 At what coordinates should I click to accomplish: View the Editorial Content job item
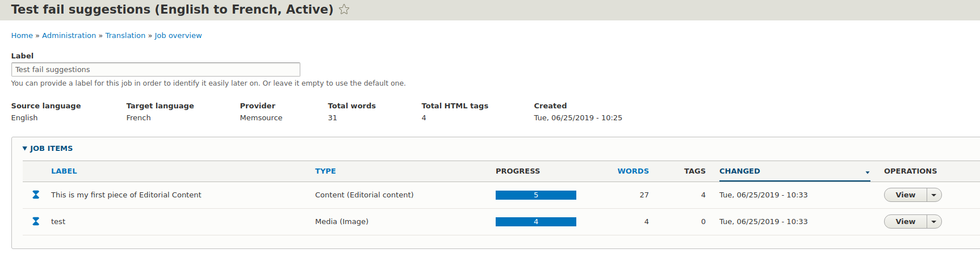(905, 195)
